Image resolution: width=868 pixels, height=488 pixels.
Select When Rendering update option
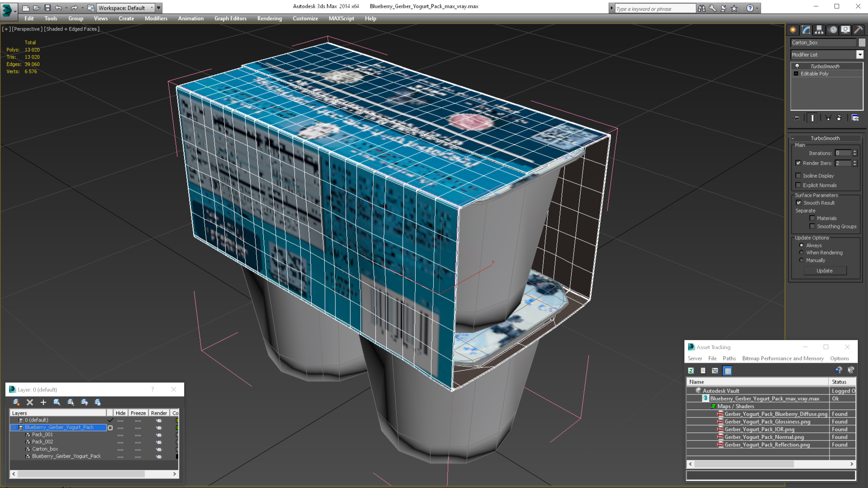point(801,252)
